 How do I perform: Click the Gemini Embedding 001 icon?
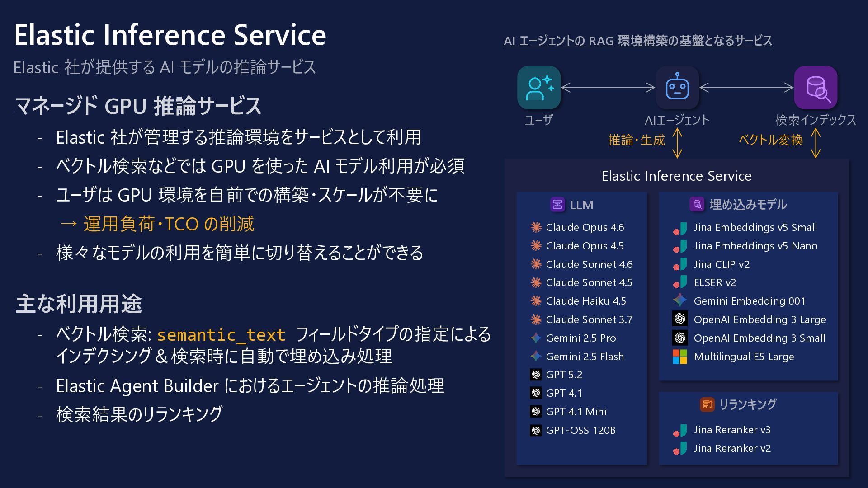[x=680, y=300]
